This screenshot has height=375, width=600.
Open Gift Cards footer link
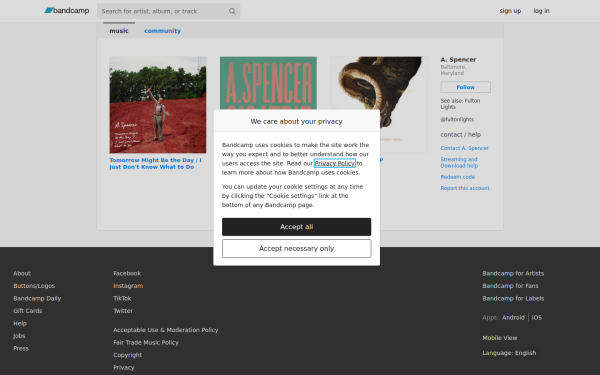coord(28,311)
